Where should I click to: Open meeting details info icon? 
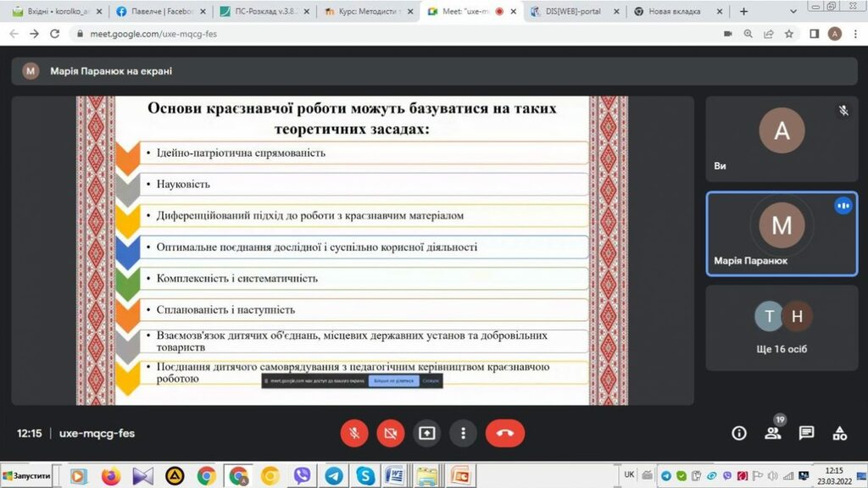739,433
